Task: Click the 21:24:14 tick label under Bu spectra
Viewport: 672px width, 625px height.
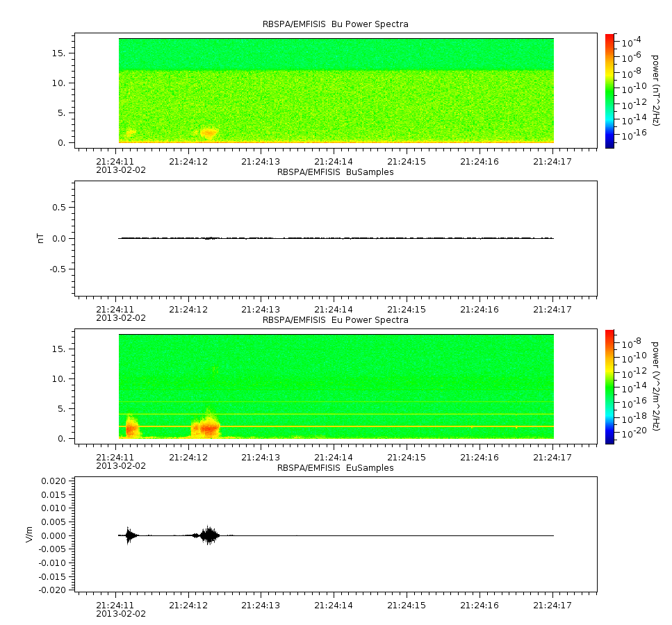Action: click(334, 162)
